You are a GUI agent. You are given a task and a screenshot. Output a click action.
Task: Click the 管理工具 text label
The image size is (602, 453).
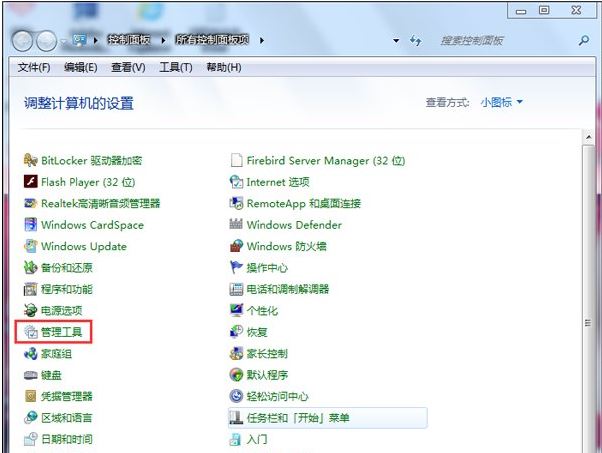point(61,332)
